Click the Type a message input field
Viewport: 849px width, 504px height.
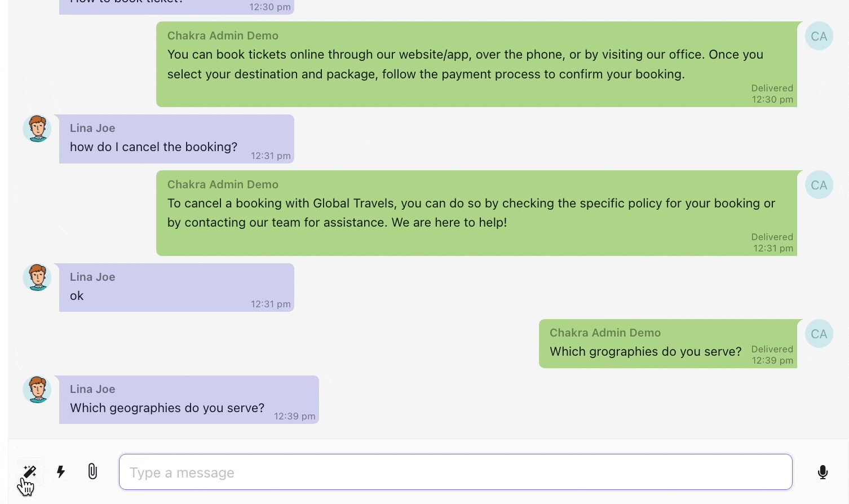[x=456, y=472]
